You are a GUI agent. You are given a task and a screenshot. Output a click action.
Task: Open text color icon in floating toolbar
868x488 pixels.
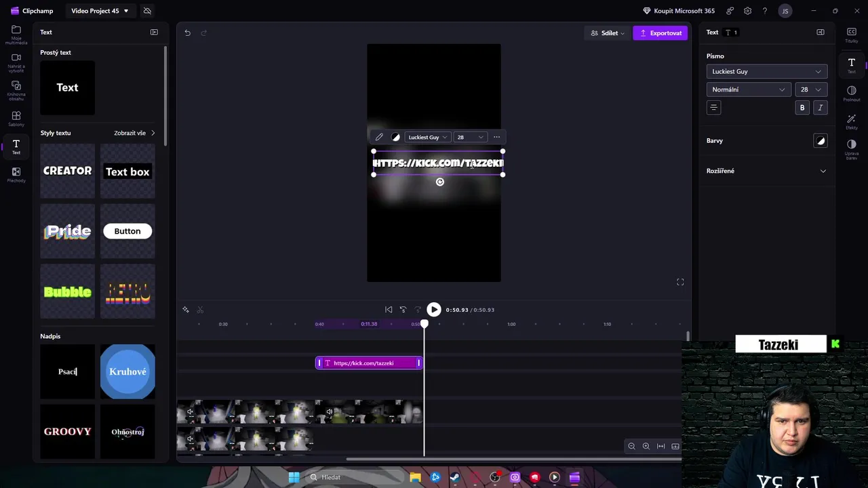(396, 137)
